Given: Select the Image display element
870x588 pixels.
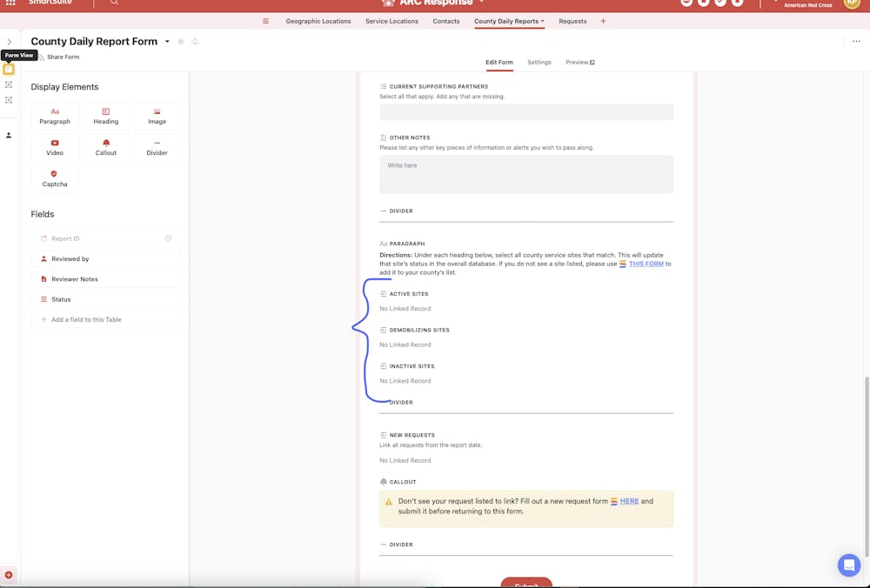Looking at the screenshot, I should tap(157, 116).
